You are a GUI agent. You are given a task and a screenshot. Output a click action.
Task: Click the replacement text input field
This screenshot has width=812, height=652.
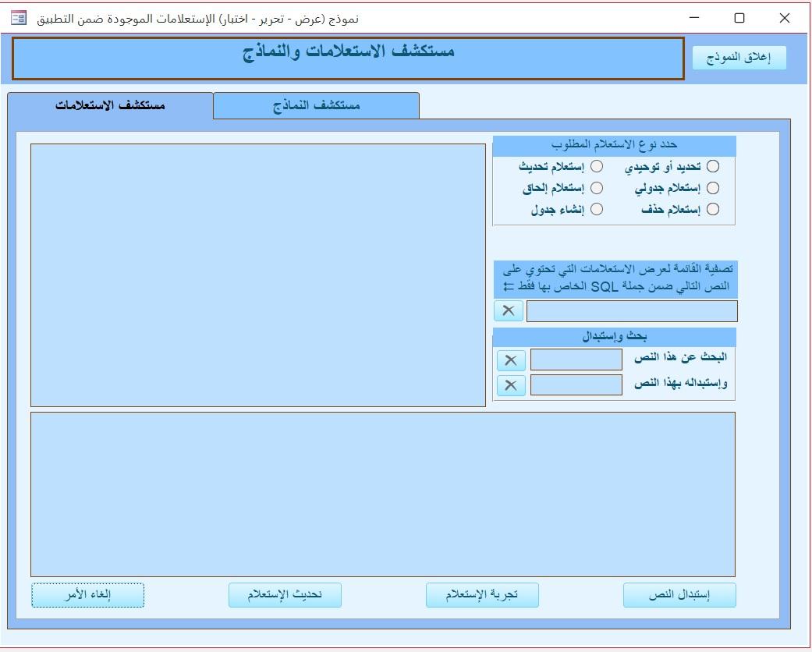(577, 384)
